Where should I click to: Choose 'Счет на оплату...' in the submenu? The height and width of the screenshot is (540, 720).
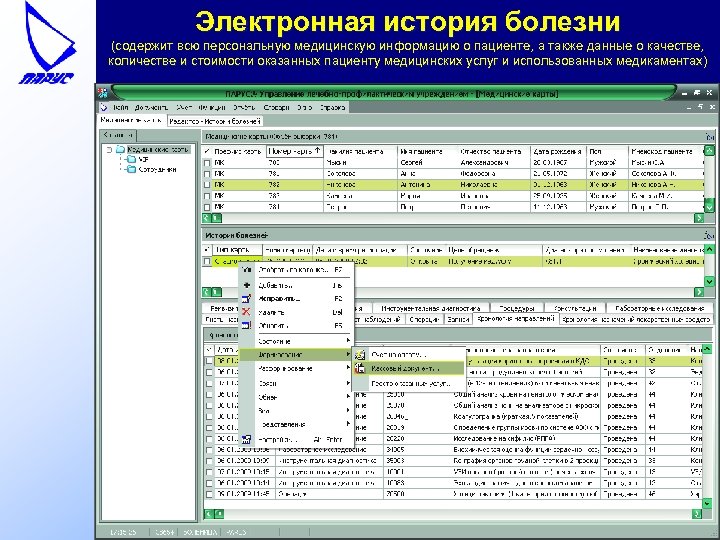point(409,355)
